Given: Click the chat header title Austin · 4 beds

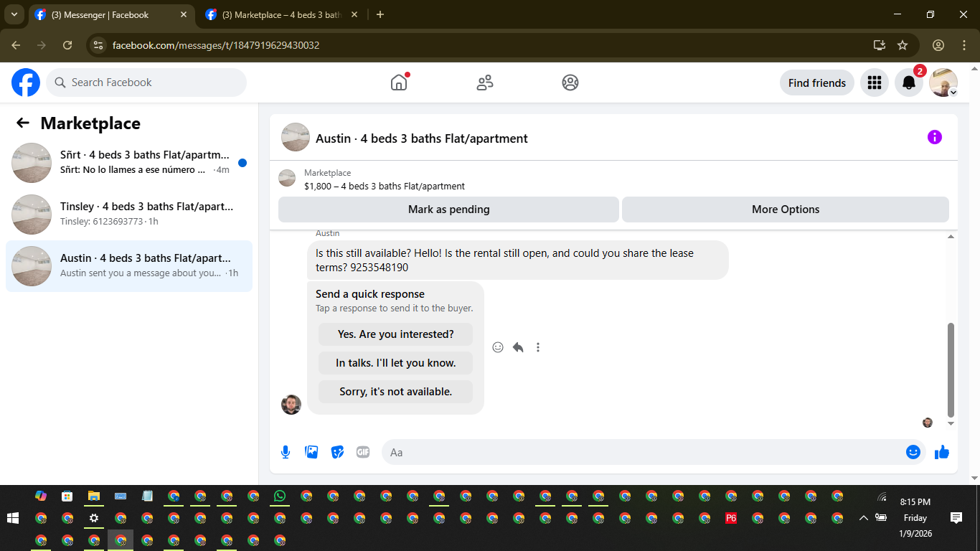Looking at the screenshot, I should click(x=422, y=138).
